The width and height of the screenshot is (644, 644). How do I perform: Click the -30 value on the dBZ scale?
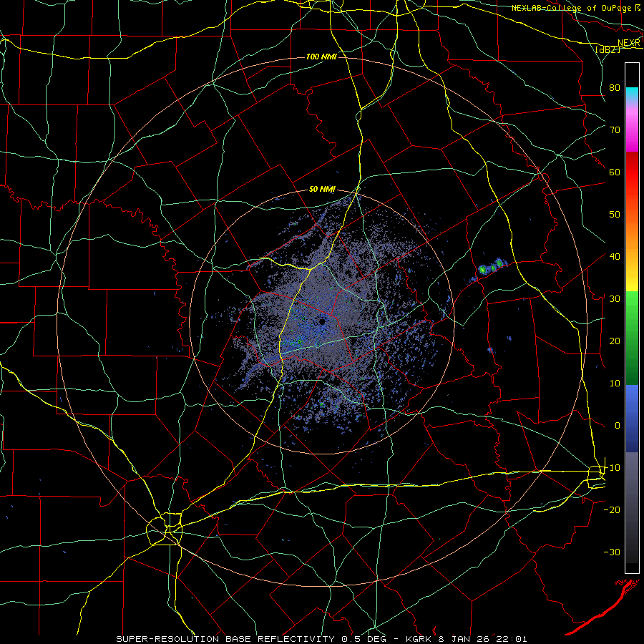coord(612,552)
